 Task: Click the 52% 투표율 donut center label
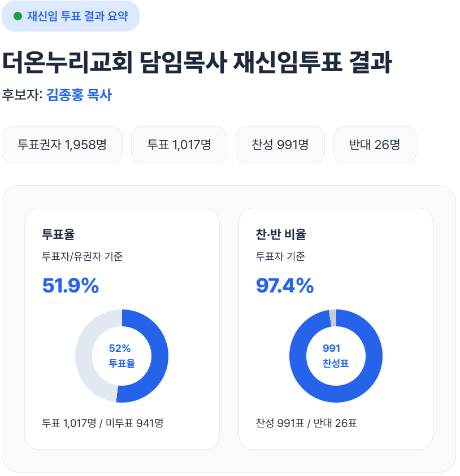(121, 356)
